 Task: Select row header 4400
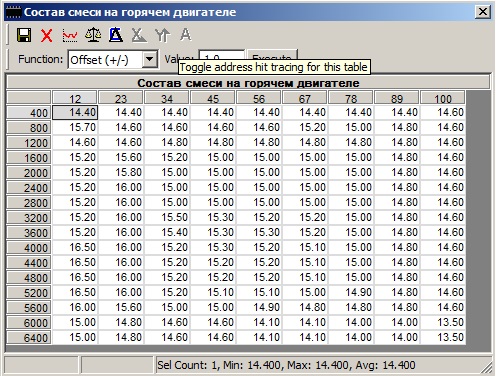click(29, 263)
